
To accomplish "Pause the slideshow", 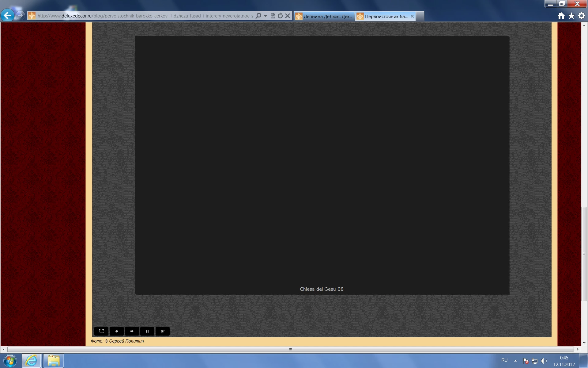I will [147, 331].
